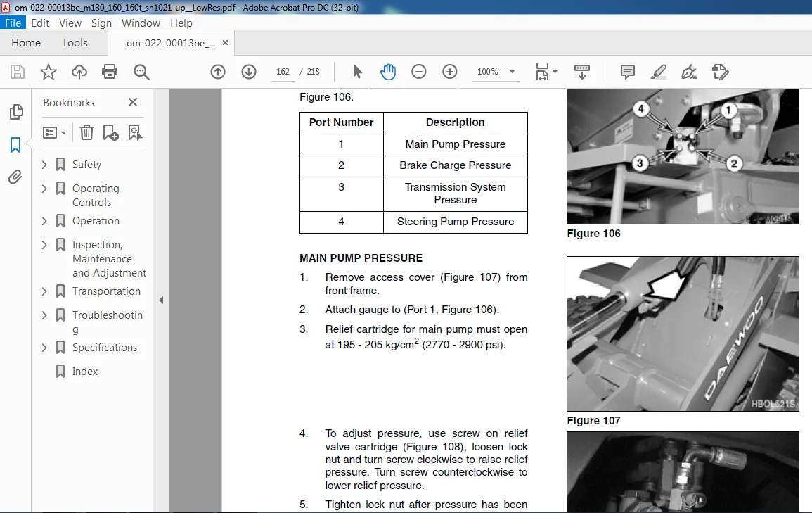The image size is (812, 513).
Task: Open the Sign document tool
Action: tap(689, 72)
